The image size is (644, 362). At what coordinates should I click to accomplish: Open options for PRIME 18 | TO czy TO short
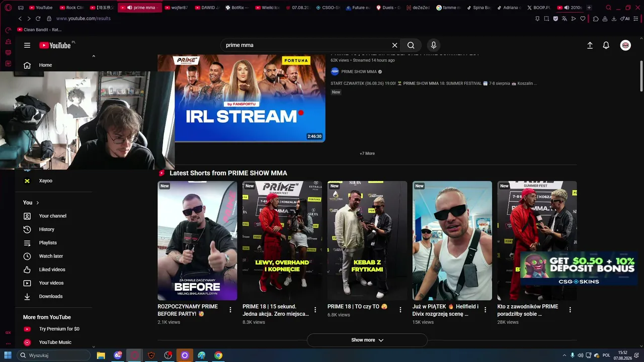400,310
